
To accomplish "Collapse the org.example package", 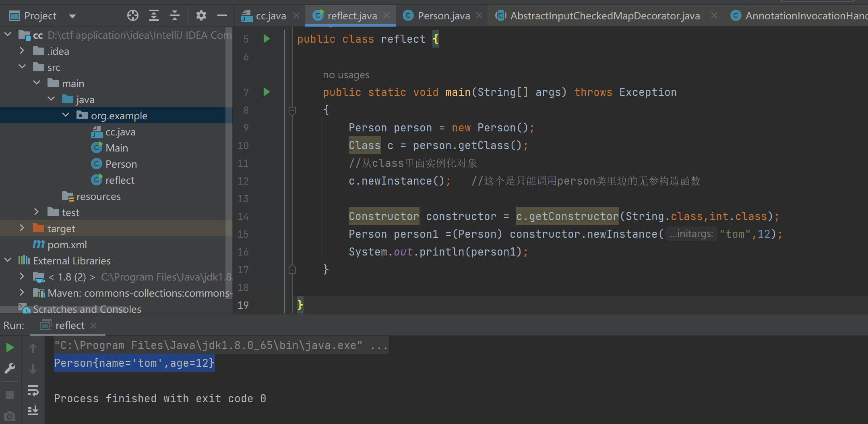I will coord(66,116).
